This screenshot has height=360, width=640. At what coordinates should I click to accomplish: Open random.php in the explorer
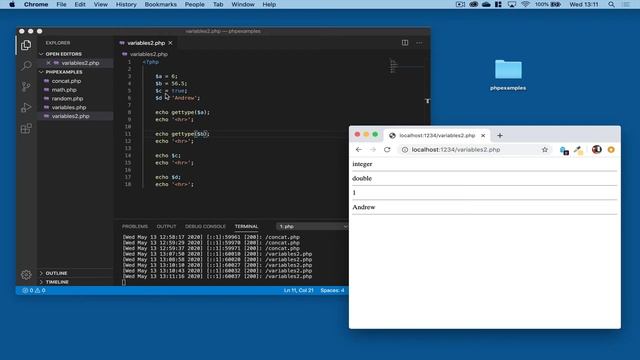click(x=67, y=98)
